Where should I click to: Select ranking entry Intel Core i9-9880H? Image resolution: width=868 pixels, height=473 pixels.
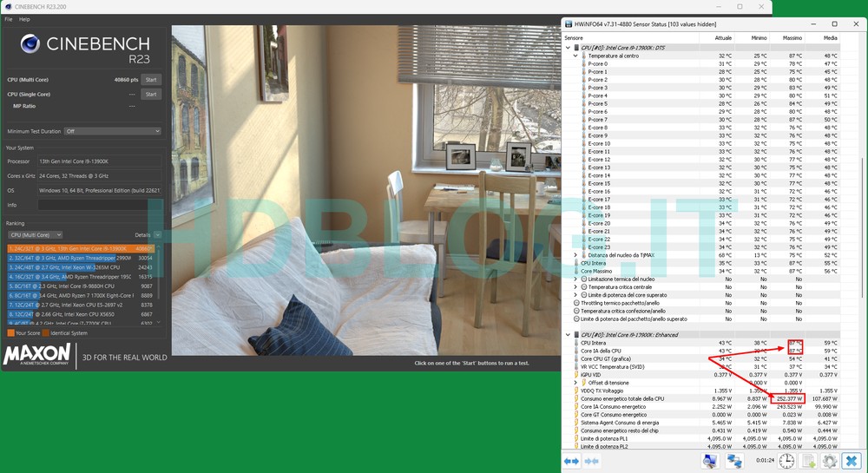(81, 286)
